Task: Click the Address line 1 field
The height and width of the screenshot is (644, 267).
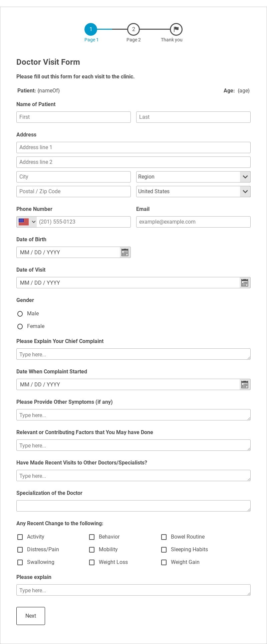Action: [x=133, y=147]
